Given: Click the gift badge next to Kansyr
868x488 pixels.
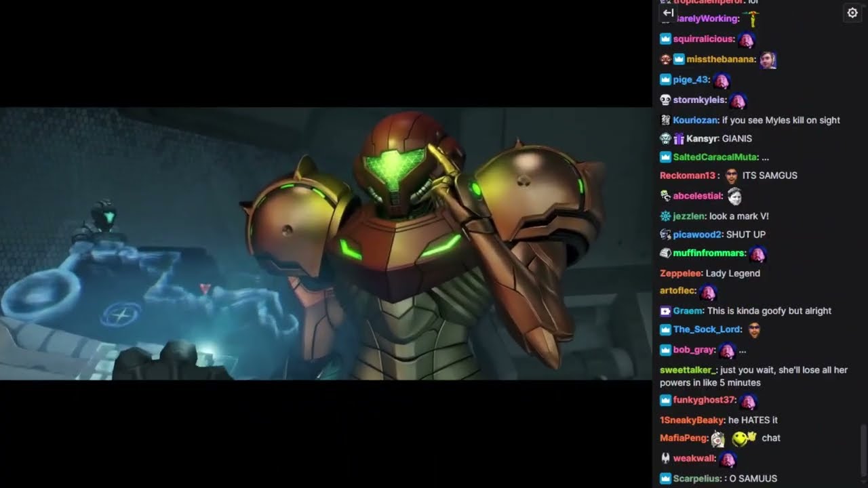Looking at the screenshot, I should point(678,138).
